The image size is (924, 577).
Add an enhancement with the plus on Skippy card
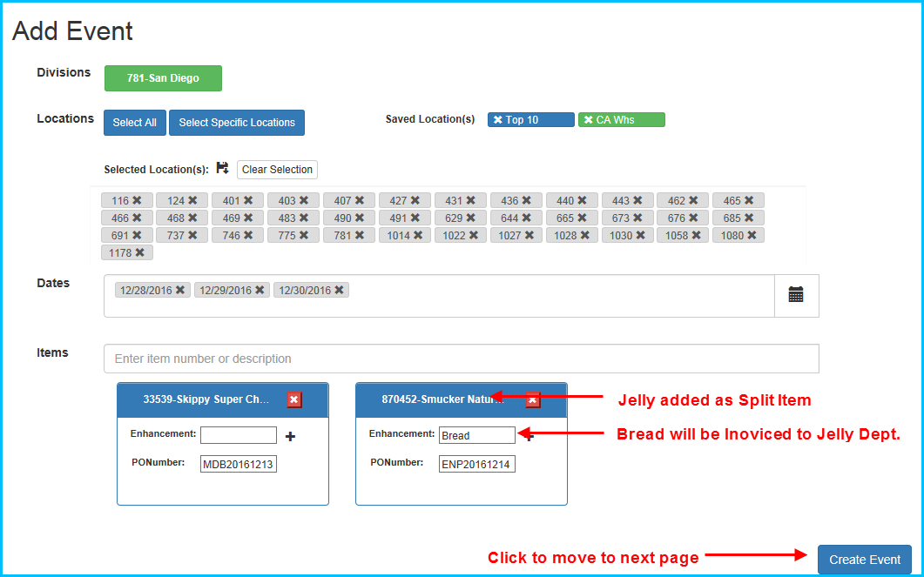pyautogui.click(x=290, y=435)
